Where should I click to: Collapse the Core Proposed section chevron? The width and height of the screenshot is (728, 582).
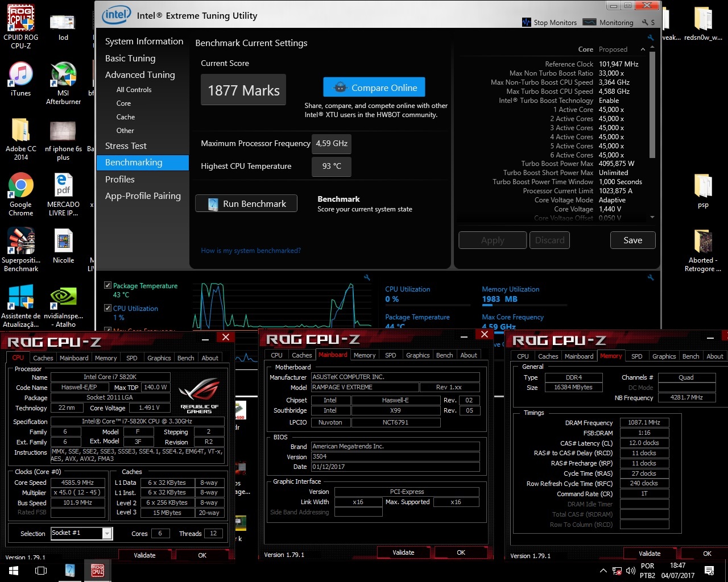(x=643, y=49)
